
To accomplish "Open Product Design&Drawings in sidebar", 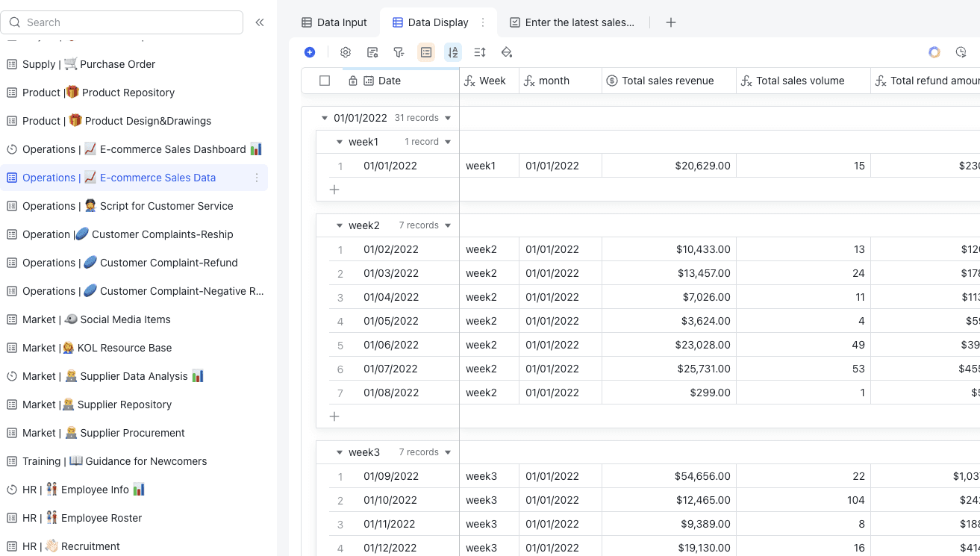I will pyautogui.click(x=134, y=121).
